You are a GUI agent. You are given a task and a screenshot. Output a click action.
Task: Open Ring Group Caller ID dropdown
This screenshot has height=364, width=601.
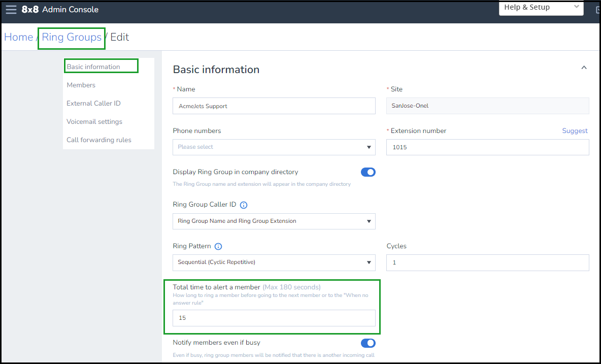[x=274, y=221]
